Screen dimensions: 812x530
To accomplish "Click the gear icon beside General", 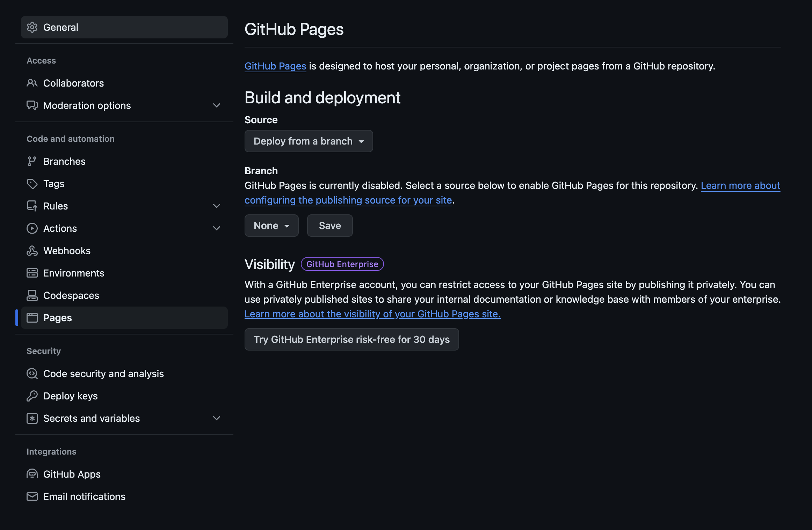I will click(x=32, y=27).
